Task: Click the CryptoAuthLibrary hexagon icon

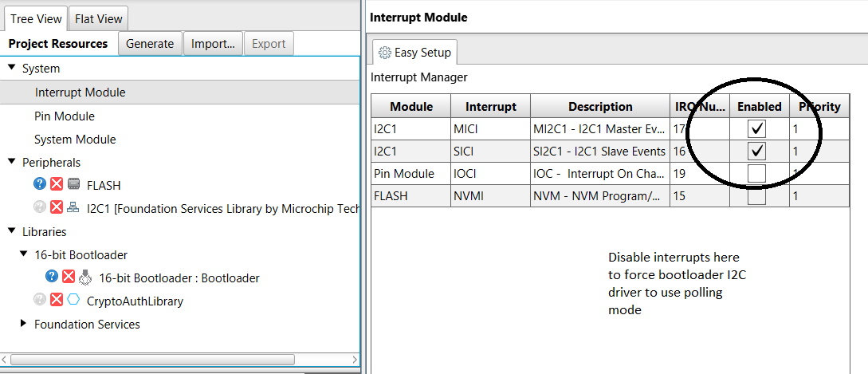Action: (x=73, y=301)
